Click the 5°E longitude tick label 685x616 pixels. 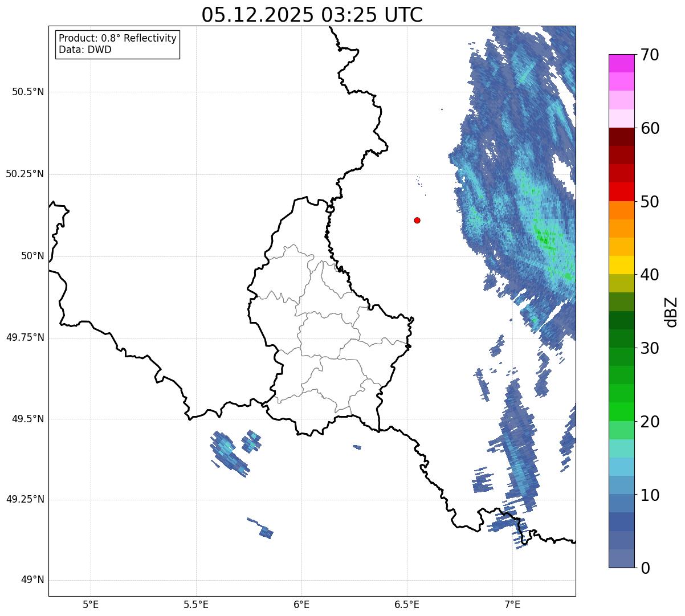[91, 604]
